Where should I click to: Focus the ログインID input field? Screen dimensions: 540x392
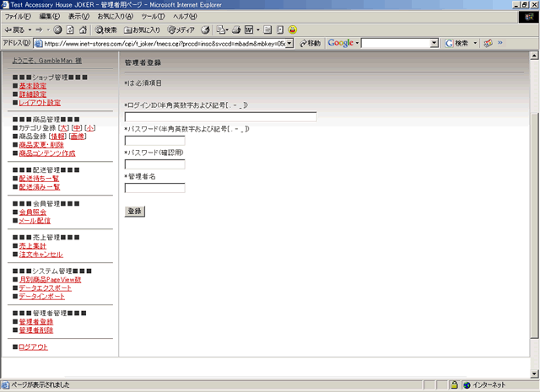(220, 117)
